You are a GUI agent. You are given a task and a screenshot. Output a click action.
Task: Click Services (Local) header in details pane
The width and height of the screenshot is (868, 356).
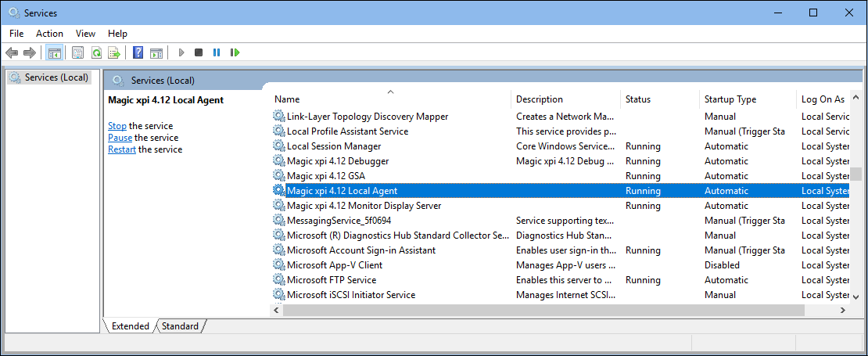pyautogui.click(x=163, y=81)
